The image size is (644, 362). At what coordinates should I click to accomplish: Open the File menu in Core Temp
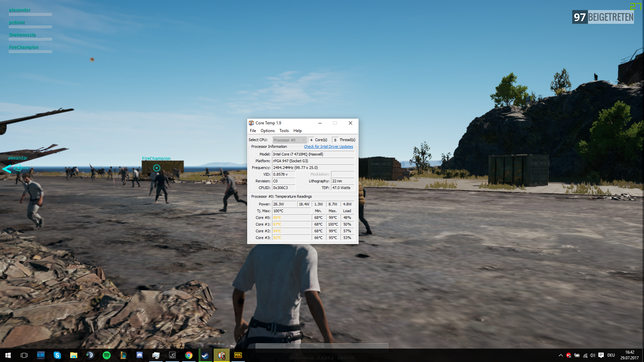click(253, 131)
